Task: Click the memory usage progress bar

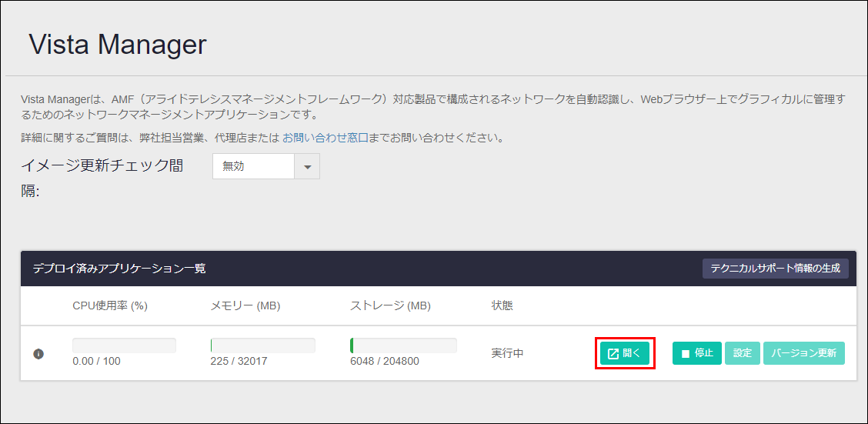Action: 263,346
